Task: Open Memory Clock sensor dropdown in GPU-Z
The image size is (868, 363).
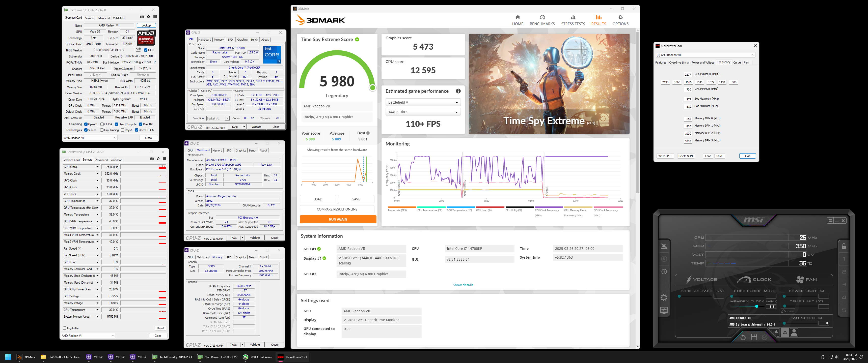Action: click(97, 174)
